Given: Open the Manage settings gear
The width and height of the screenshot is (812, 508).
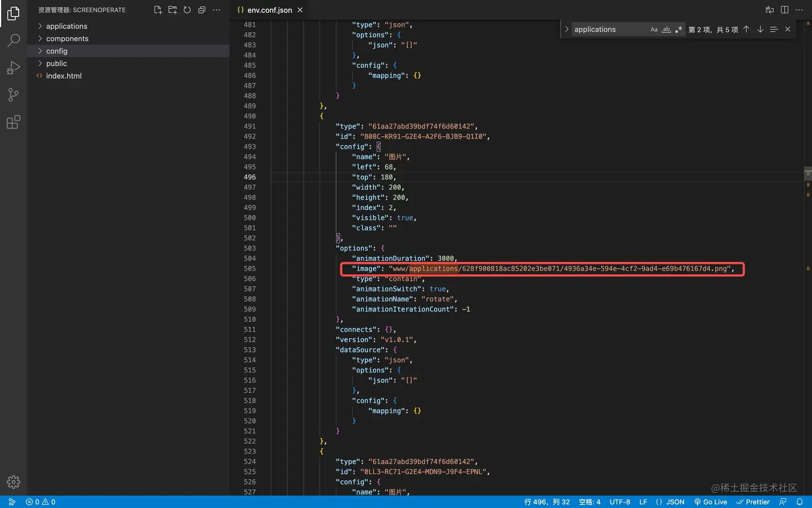Looking at the screenshot, I should [13, 482].
